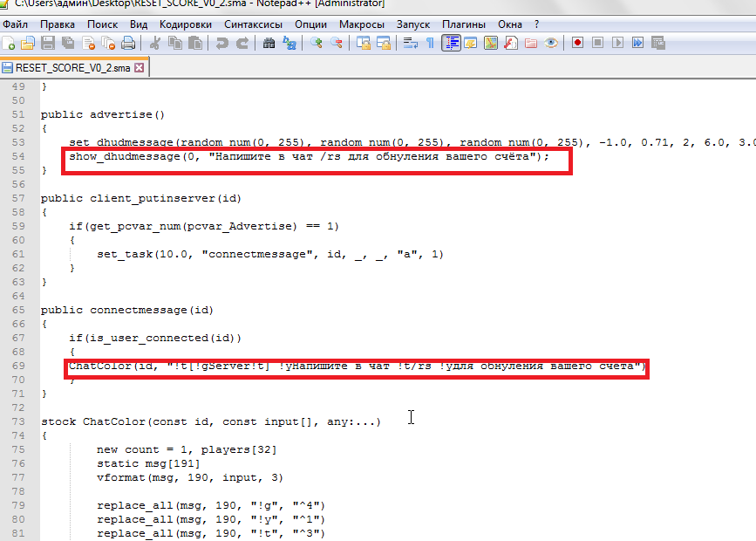Open the Макросы menu
Viewport: 756px width, 541px height.
click(x=362, y=24)
